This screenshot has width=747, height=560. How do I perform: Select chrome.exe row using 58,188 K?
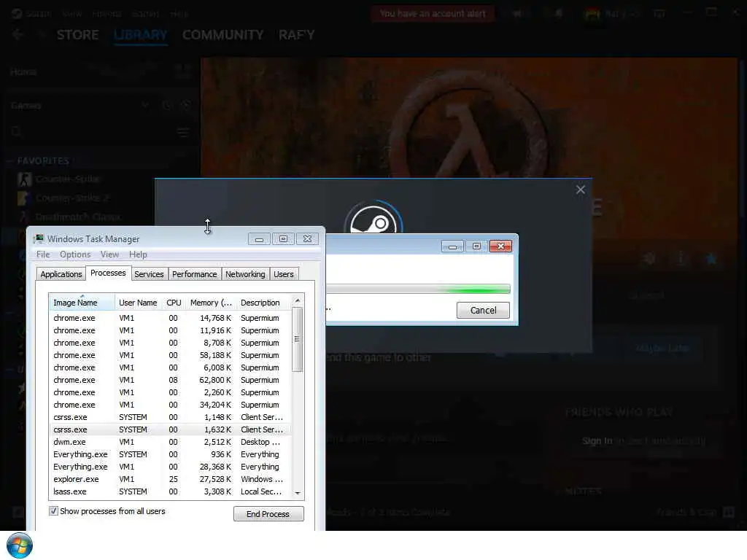(170, 355)
